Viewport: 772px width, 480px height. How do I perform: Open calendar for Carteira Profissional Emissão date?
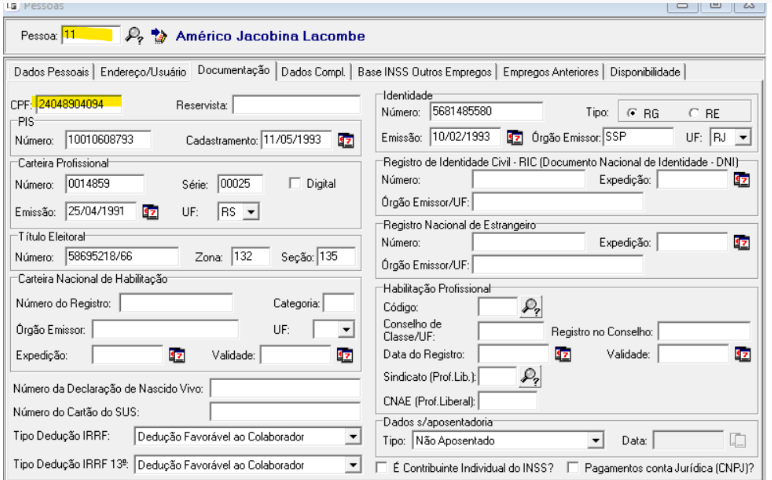pyautogui.click(x=151, y=211)
